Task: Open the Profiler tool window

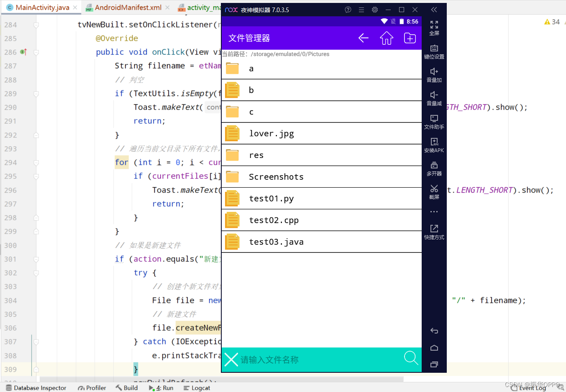Action: point(92,388)
